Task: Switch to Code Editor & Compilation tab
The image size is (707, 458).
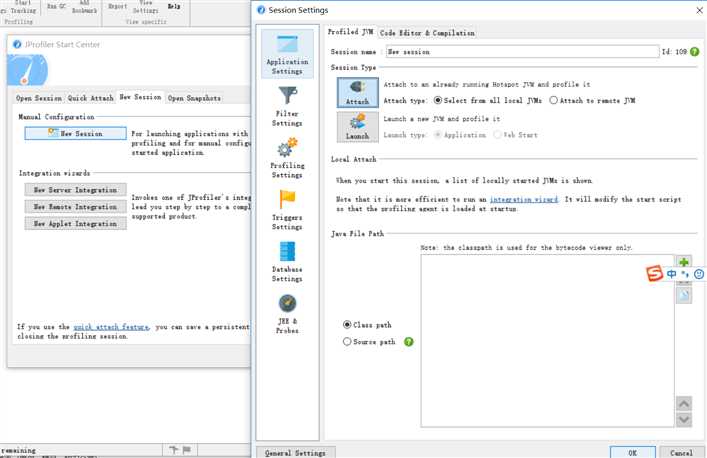Action: [427, 33]
